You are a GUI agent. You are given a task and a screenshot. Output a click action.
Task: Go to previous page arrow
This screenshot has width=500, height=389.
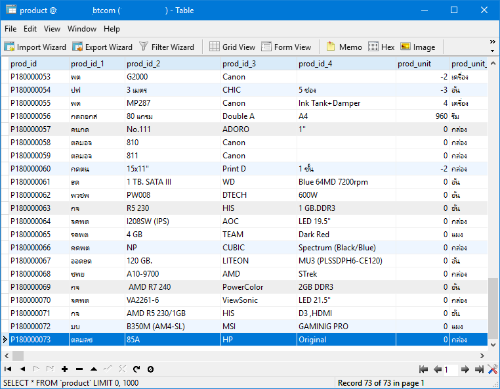[x=438, y=369]
